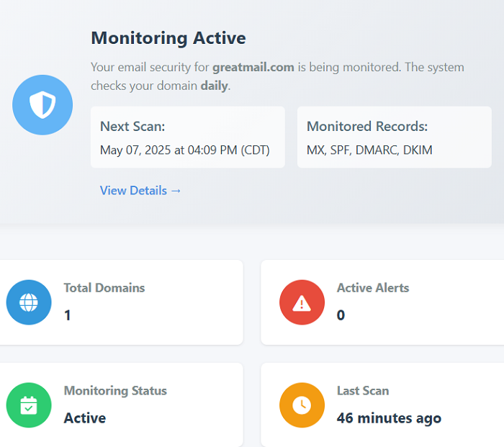
Task: Click the Active Alerts label
Action: [x=373, y=288]
